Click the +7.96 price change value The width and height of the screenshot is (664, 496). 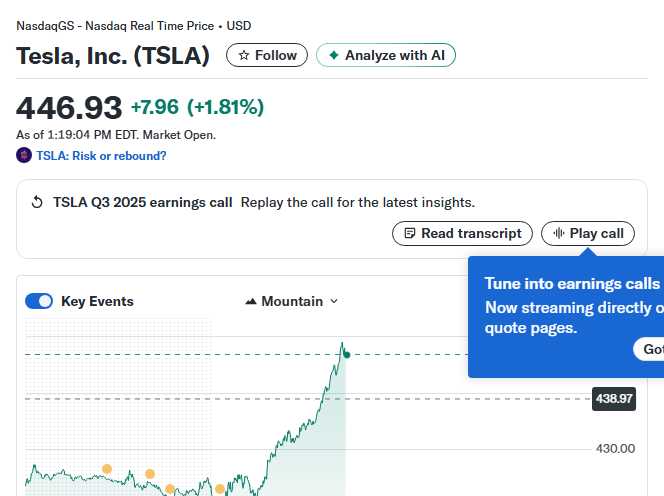click(x=155, y=107)
